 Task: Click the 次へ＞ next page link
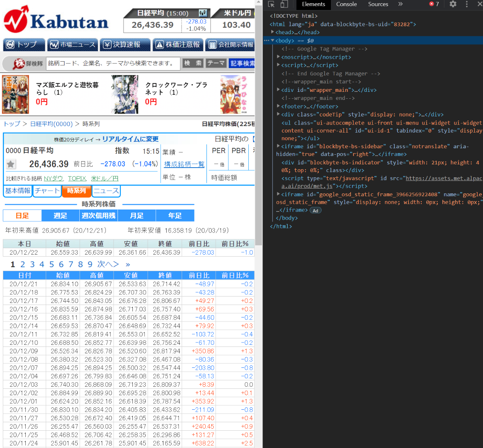(x=108, y=264)
